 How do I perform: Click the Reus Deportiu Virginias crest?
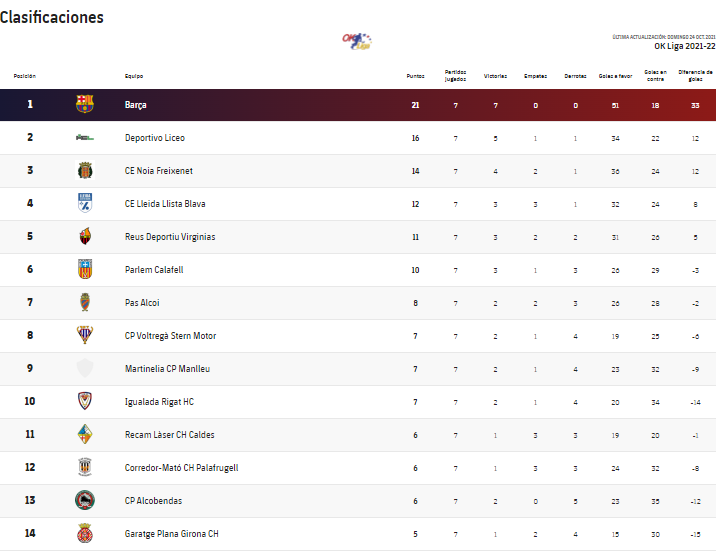85,237
